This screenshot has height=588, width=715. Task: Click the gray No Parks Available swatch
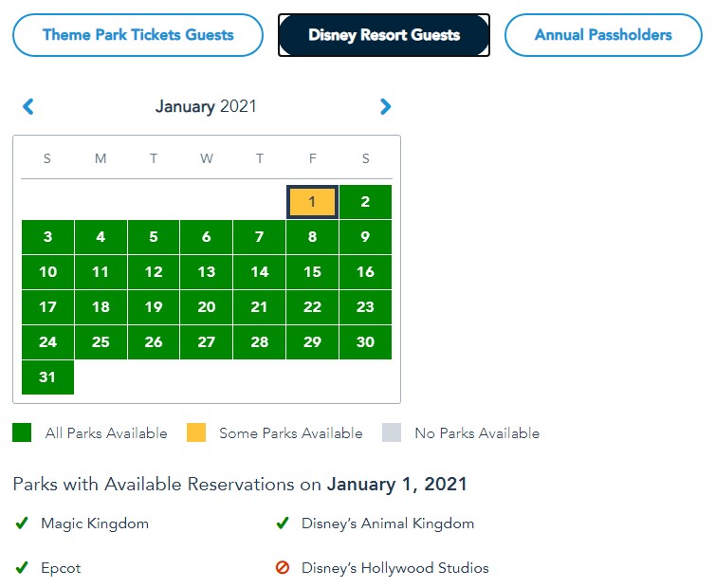tap(392, 432)
